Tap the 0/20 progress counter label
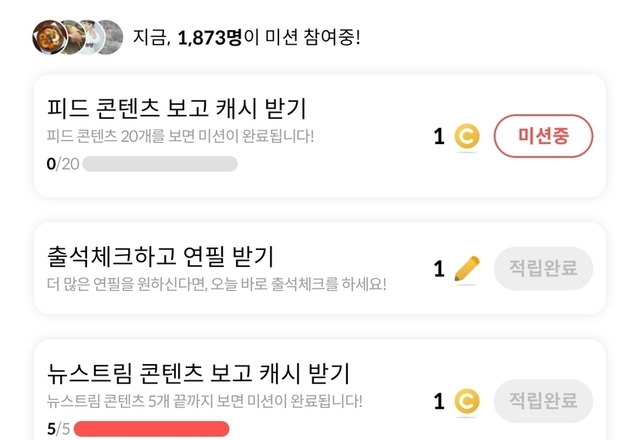 click(x=62, y=163)
